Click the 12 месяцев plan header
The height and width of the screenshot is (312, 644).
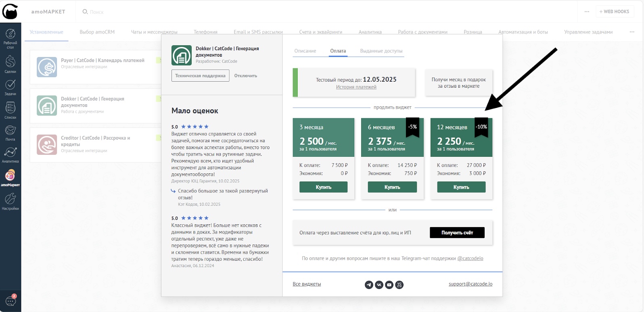pyautogui.click(x=461, y=137)
